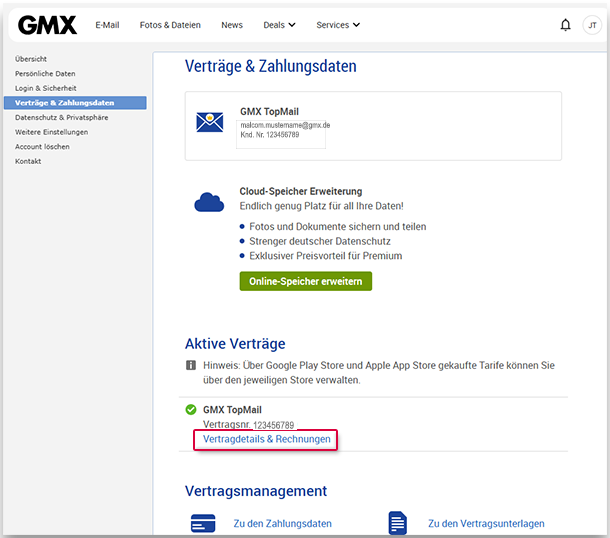610x538 pixels.
Task: Open Vertragdetails & Rechnungen link
Action: [x=267, y=439]
